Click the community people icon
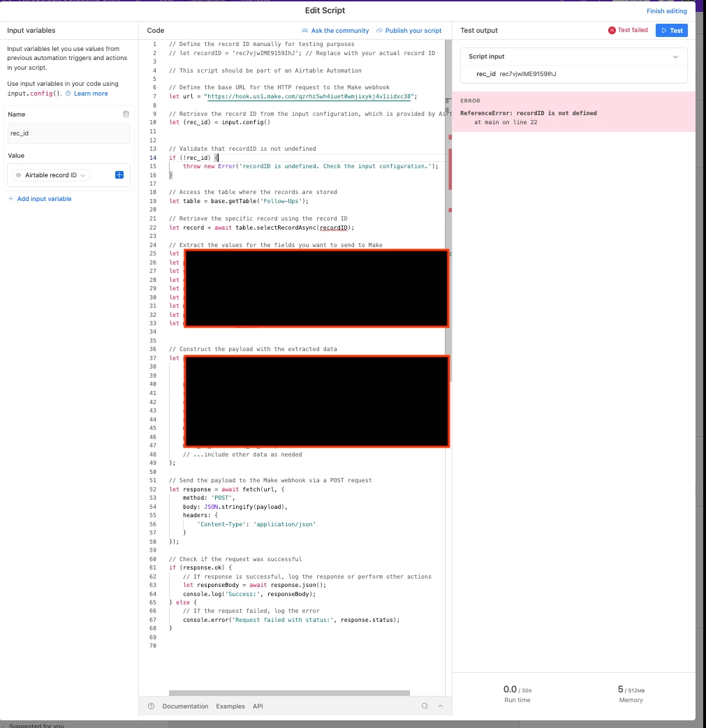The height and width of the screenshot is (728, 706). coord(304,31)
